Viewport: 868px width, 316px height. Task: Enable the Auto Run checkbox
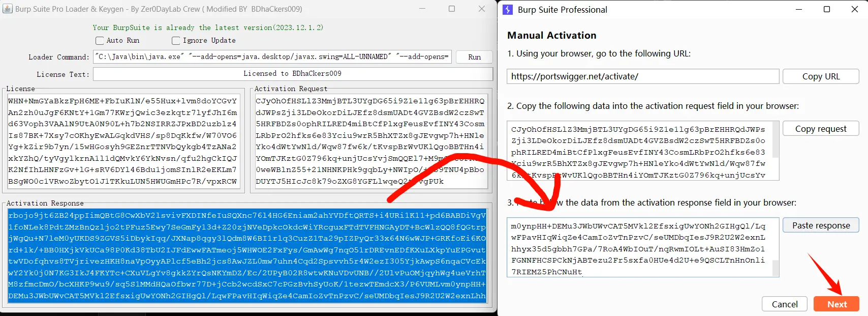(x=100, y=41)
